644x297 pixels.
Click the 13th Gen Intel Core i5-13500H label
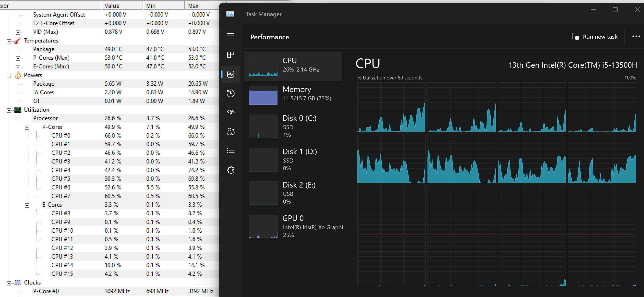tap(572, 65)
